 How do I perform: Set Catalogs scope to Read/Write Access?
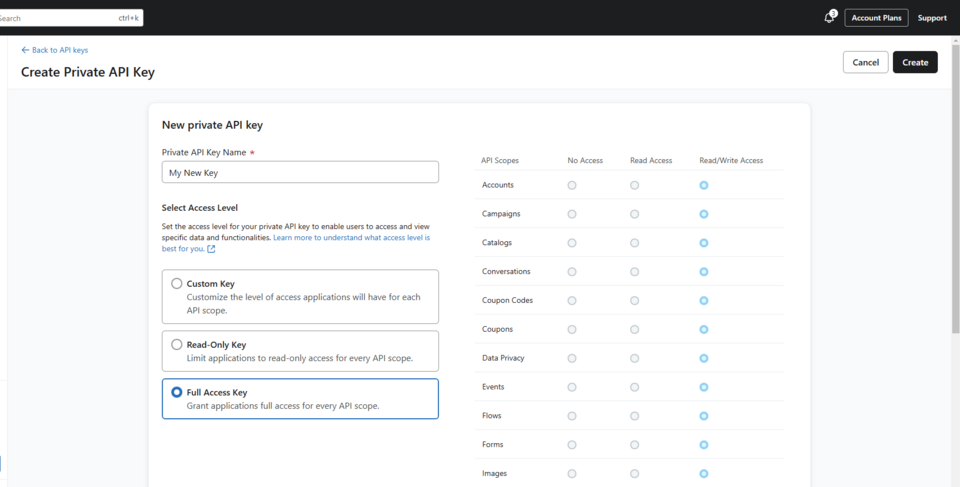pyautogui.click(x=704, y=243)
